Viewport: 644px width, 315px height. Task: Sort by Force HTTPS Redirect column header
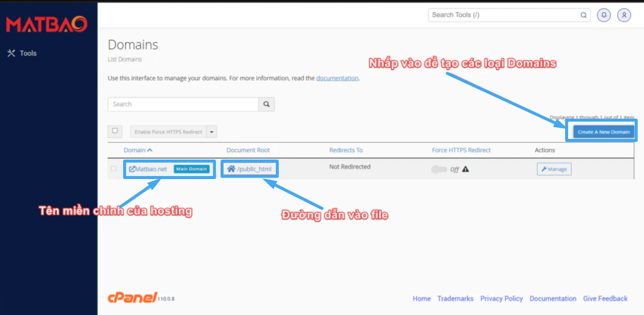click(461, 150)
